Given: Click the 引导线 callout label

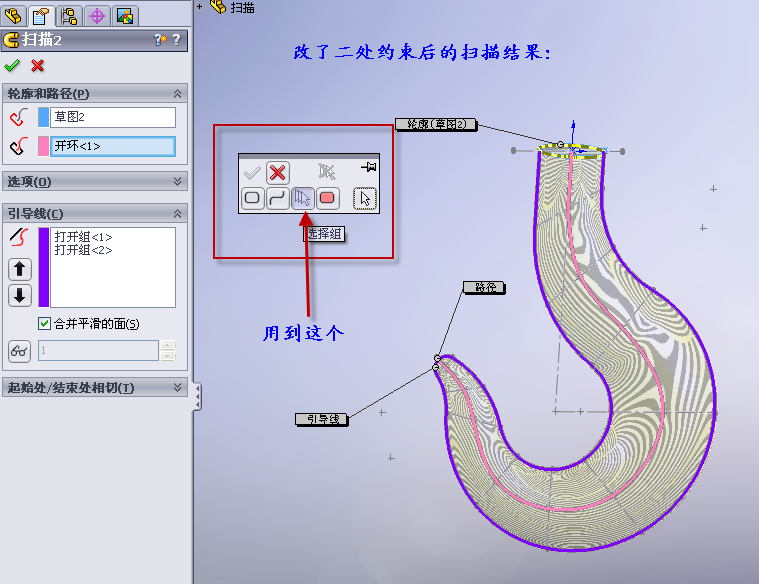Looking at the screenshot, I should pos(322,419).
